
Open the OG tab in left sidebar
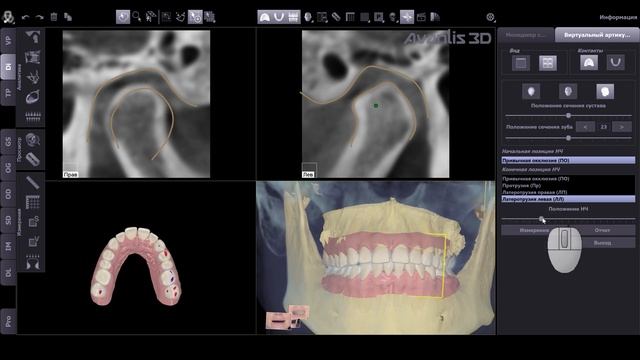click(8, 168)
